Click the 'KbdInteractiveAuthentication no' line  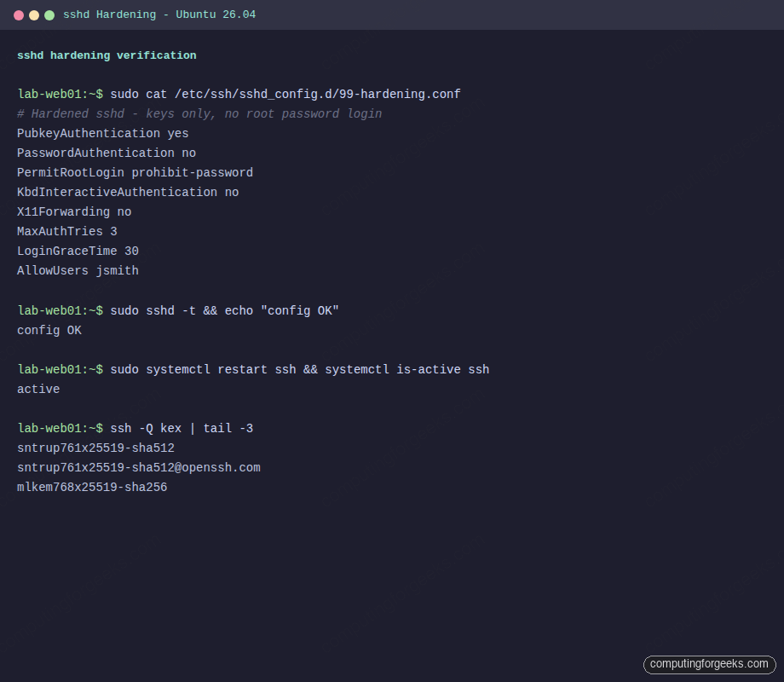[126, 192]
